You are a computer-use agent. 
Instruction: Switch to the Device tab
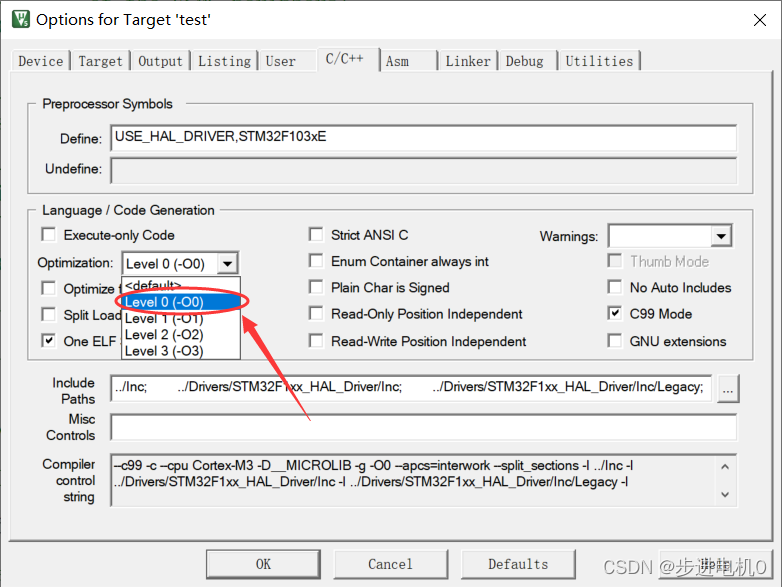(40, 61)
